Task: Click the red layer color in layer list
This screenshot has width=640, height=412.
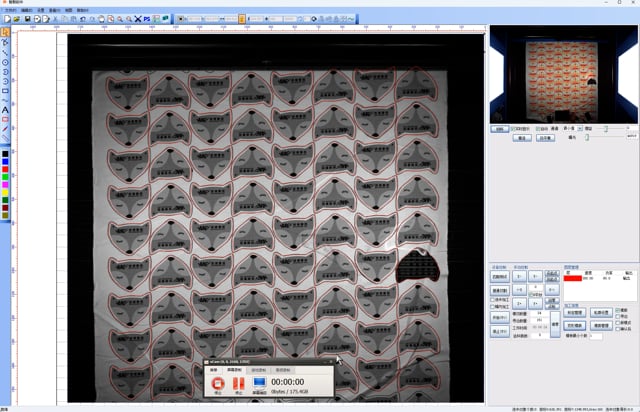Action: [x=573, y=278]
